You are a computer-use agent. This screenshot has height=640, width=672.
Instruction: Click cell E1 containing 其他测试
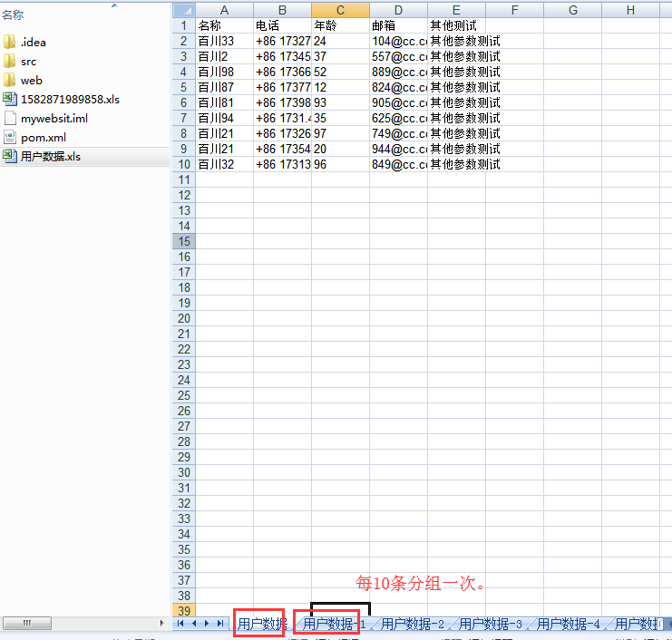click(x=456, y=25)
